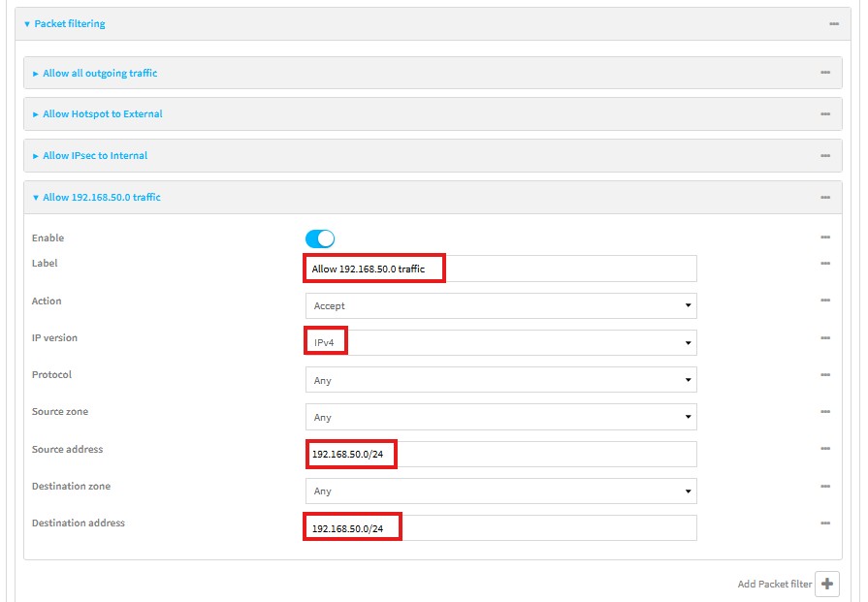Expand the Allow Hotspot to External rule
This screenshot has width=868, height=602.
[102, 114]
